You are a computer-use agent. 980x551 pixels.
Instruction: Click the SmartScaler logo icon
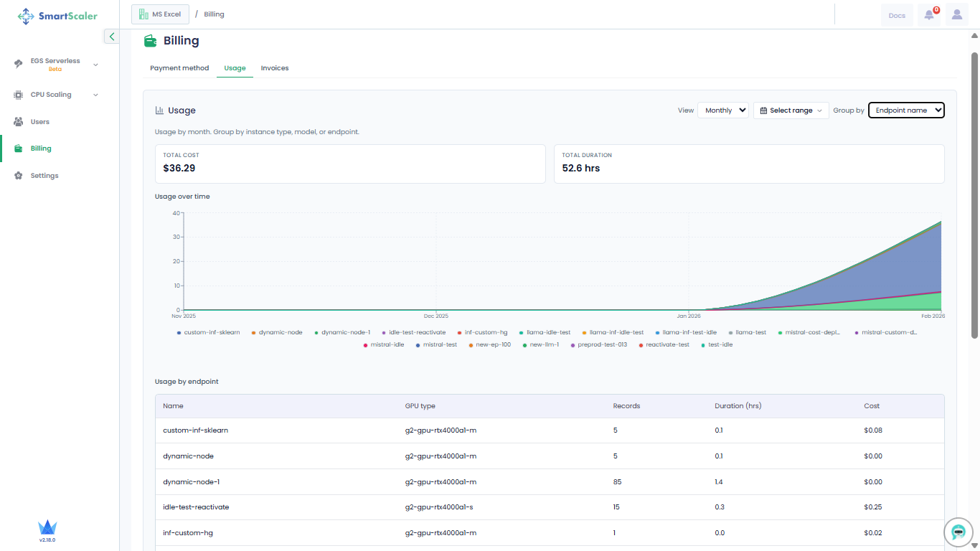(x=26, y=16)
